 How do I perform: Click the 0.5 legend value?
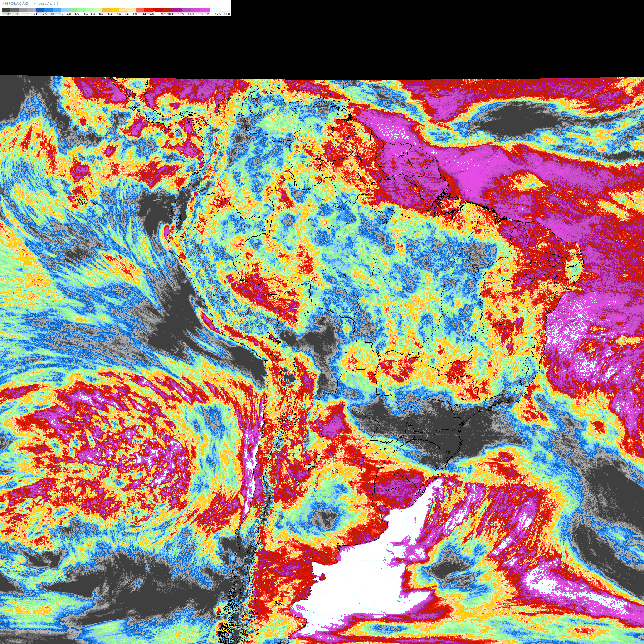(x=9, y=14)
